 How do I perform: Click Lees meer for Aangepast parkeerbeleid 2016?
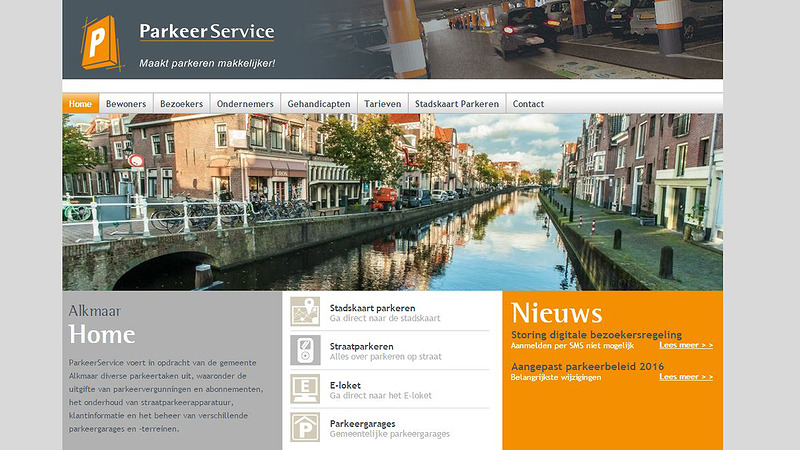click(686, 377)
